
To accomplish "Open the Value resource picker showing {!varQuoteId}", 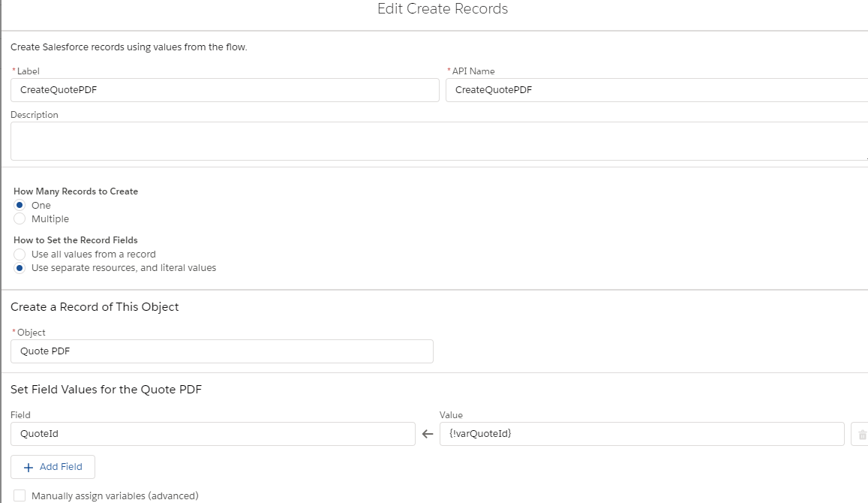I will 641,434.
